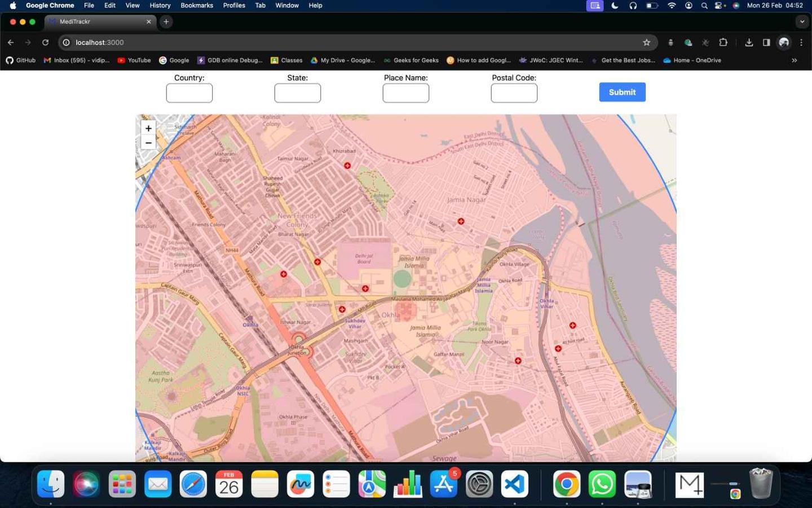The width and height of the screenshot is (812, 508).
Task: Open the History menu
Action: point(160,5)
